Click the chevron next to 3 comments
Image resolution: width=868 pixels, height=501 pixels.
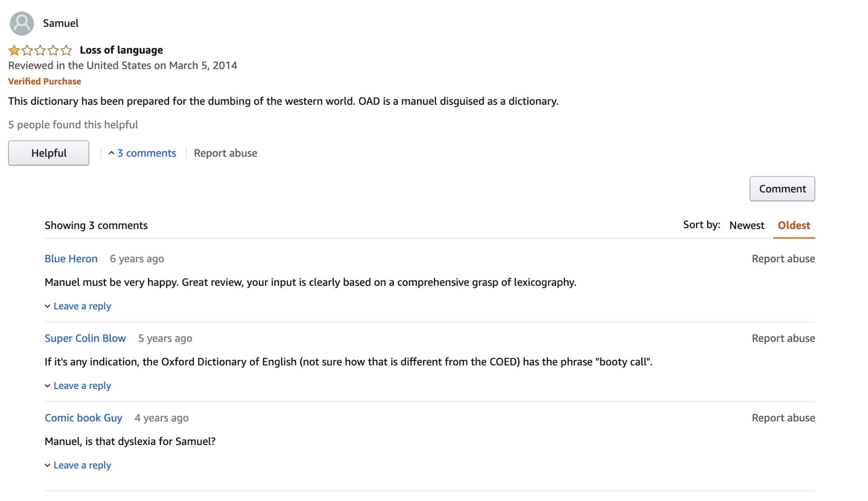point(112,153)
